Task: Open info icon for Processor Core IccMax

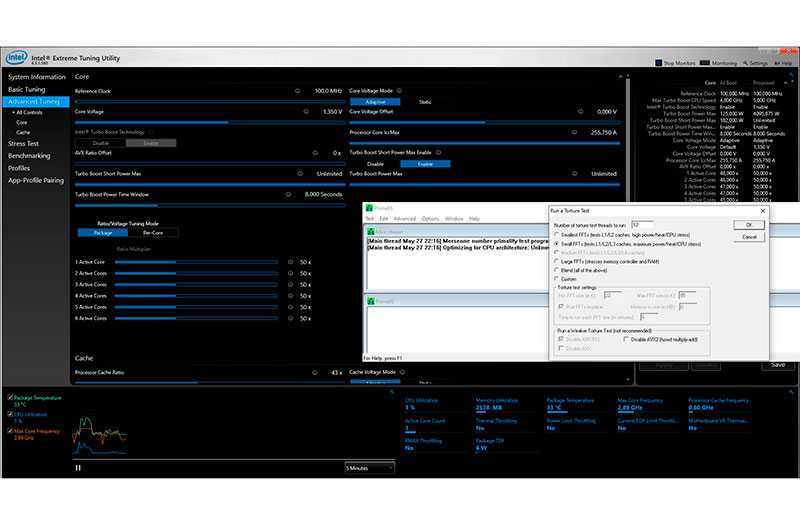Action: click(x=574, y=132)
